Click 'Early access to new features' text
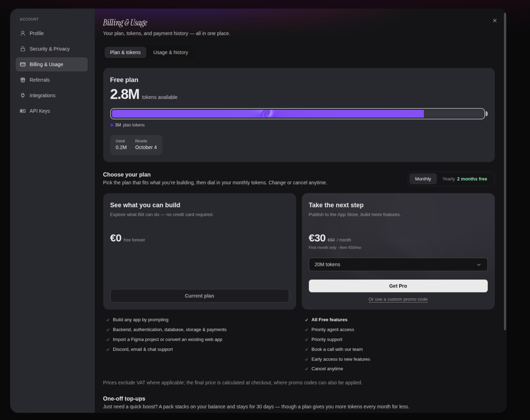The height and width of the screenshot is (420, 530). coord(341,359)
